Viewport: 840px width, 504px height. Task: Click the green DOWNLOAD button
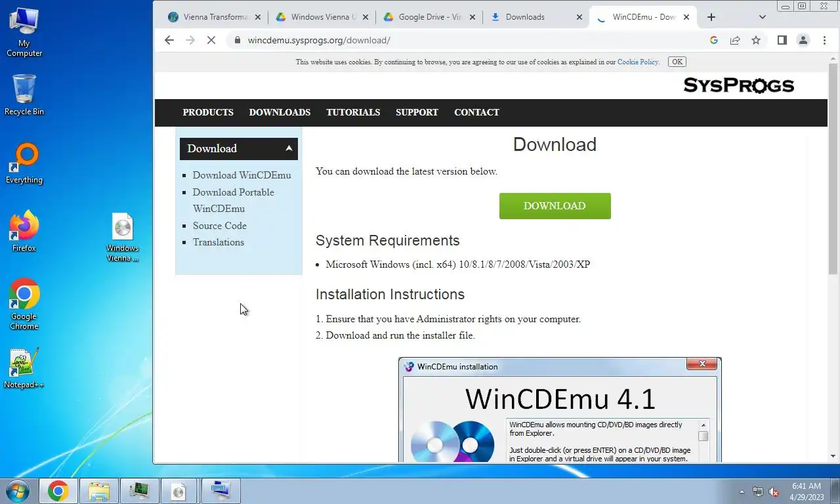tap(555, 206)
